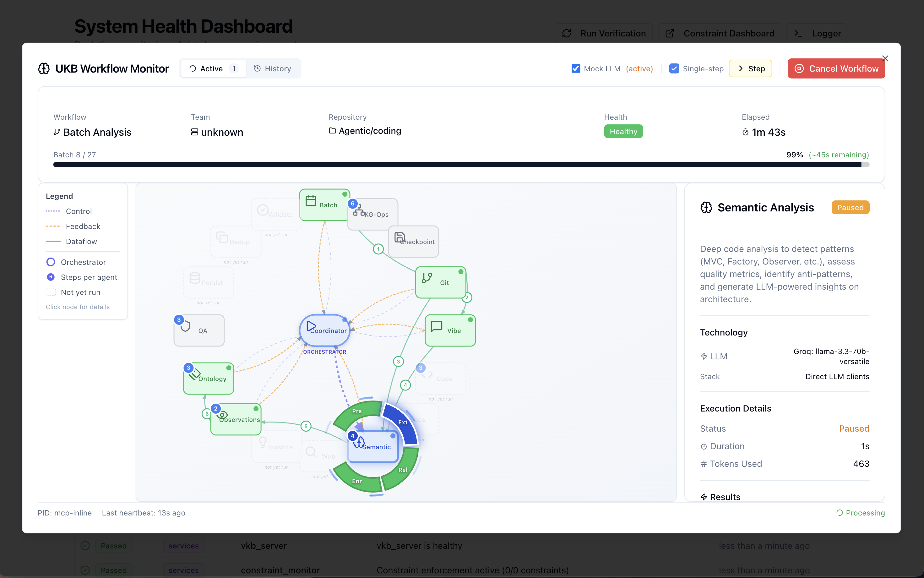Click dataflow edge marker 5
Screen dimensions: 924x578
coord(306,426)
